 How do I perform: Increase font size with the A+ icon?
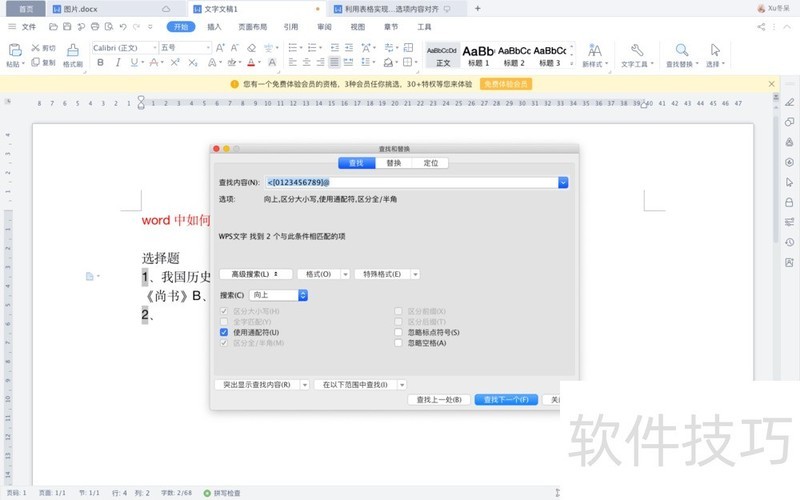pyautogui.click(x=220, y=47)
